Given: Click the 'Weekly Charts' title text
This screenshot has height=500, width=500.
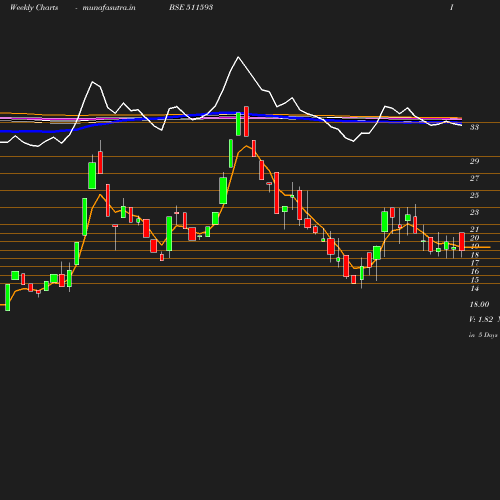Looking at the screenshot, I should click(34, 7).
